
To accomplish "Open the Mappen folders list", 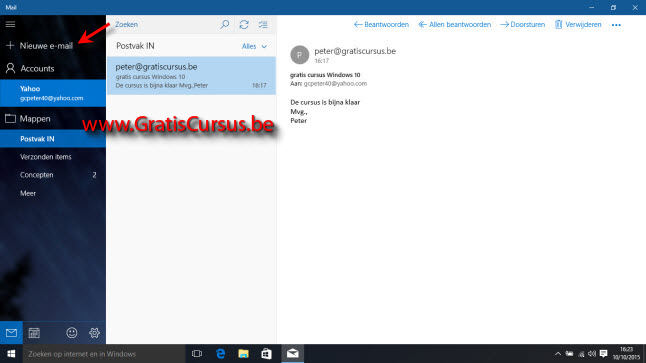I will click(x=28, y=119).
